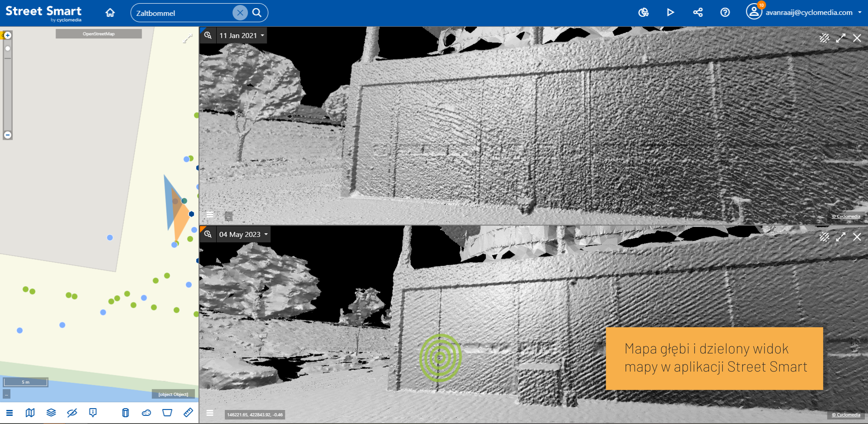
Task: Switch the top viewer to fullscreen
Action: tap(841, 38)
